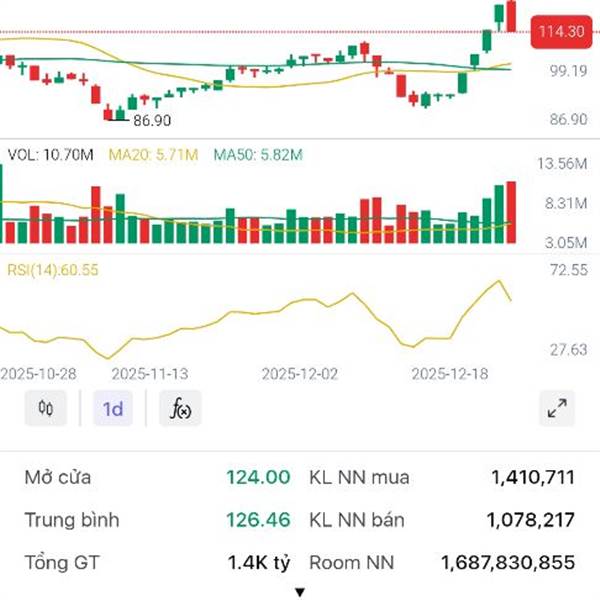Tap Room NN value 1,687,830,855
This screenshot has height=600, width=600.
(x=508, y=563)
